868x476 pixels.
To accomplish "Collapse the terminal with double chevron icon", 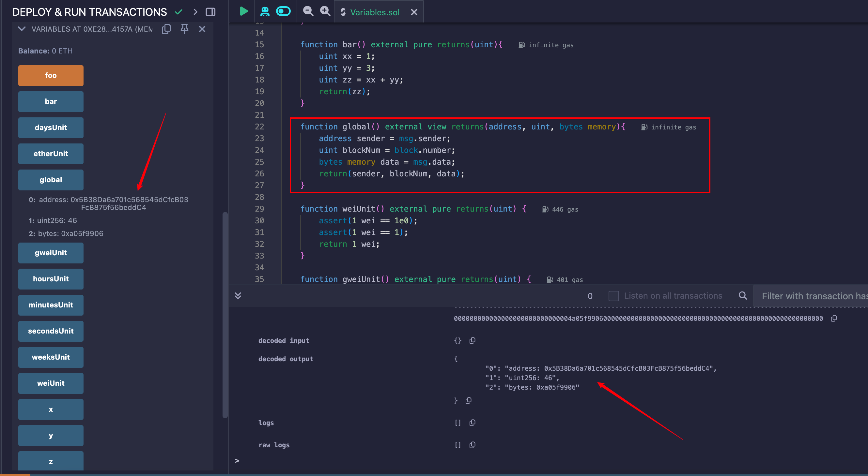I will click(x=238, y=296).
